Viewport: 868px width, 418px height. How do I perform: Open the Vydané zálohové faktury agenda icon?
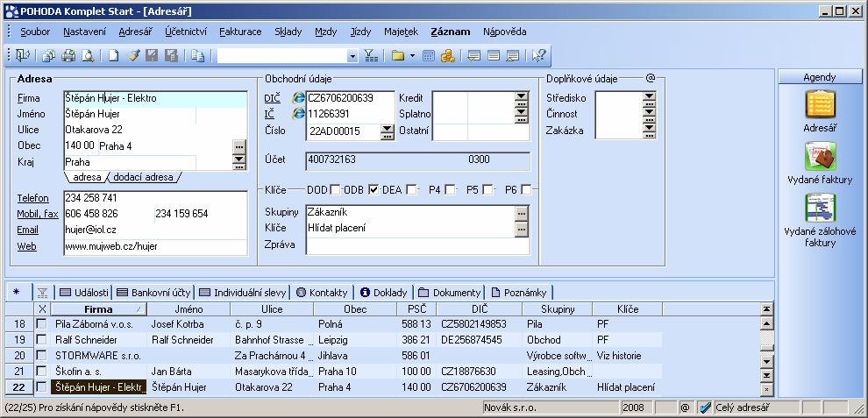pos(820,209)
